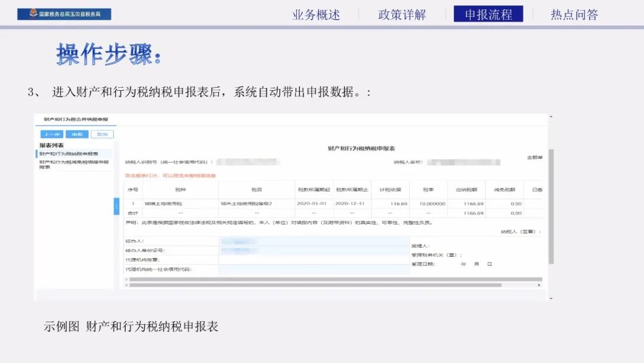Viewport: 644px width, 363px height.
Task: Collapse the report list side panel arrow
Action: [x=117, y=207]
